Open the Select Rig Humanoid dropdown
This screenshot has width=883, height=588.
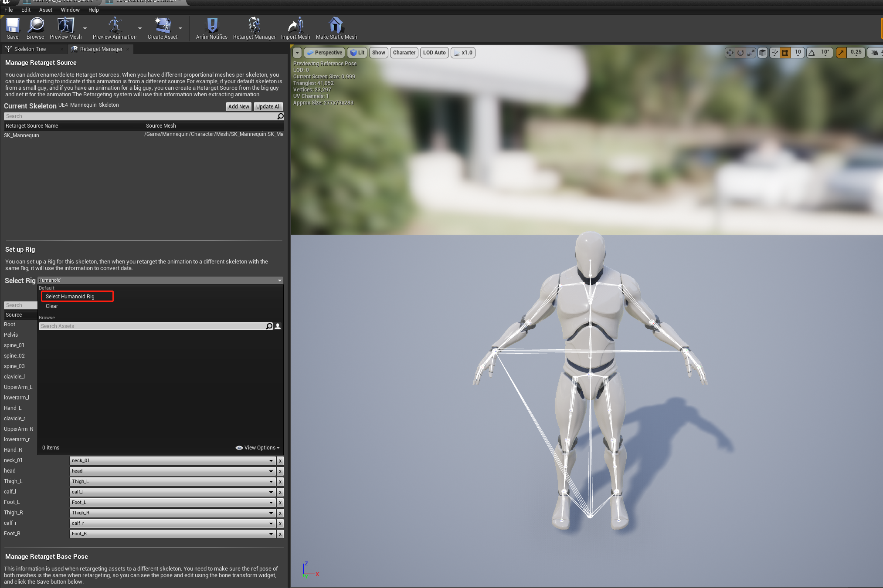160,280
